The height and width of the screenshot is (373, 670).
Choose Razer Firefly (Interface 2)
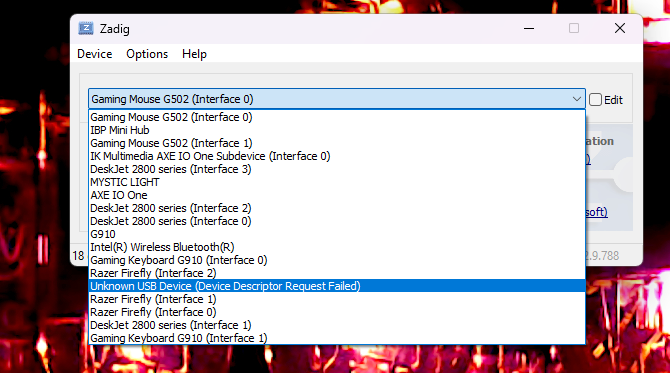coord(337,273)
